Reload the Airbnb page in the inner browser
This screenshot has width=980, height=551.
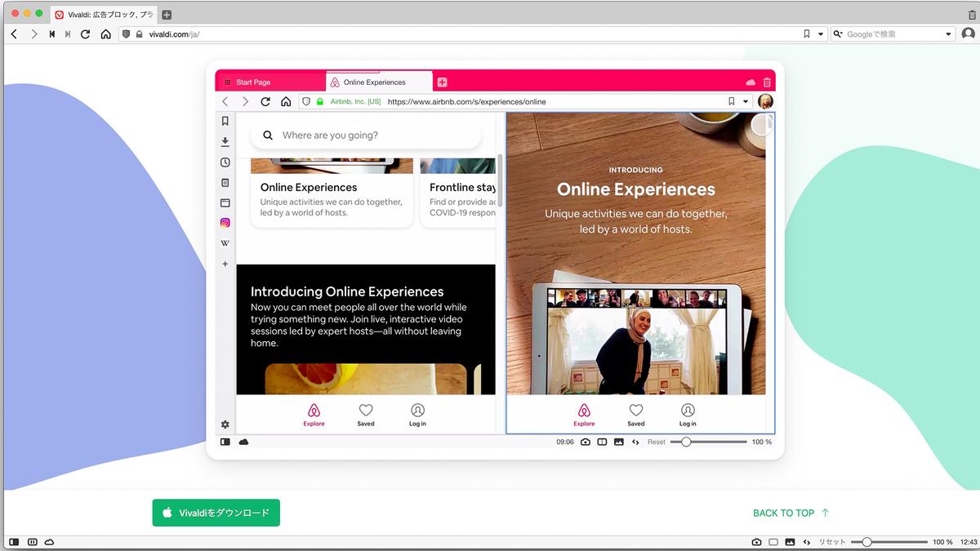point(265,102)
